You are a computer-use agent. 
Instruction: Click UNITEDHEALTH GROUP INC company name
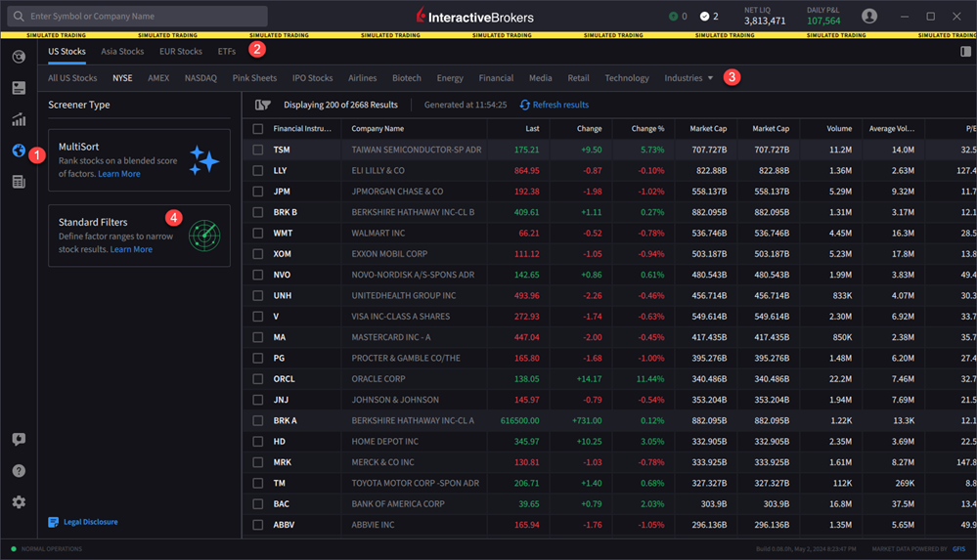404,296
